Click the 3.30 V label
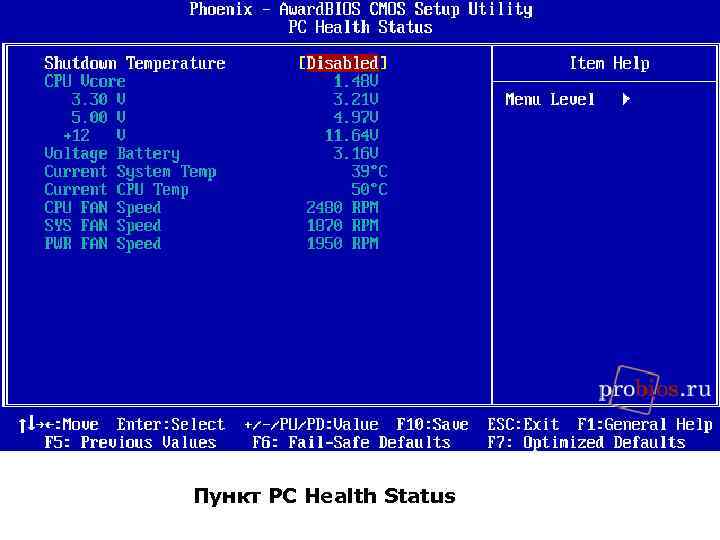 click(98, 99)
